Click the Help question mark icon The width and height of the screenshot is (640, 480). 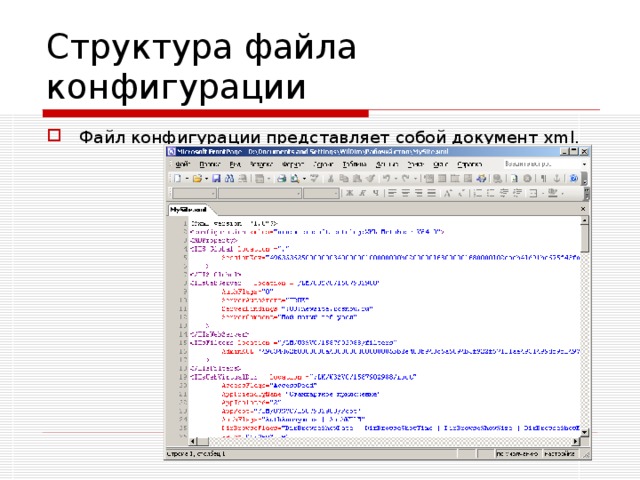[x=573, y=178]
